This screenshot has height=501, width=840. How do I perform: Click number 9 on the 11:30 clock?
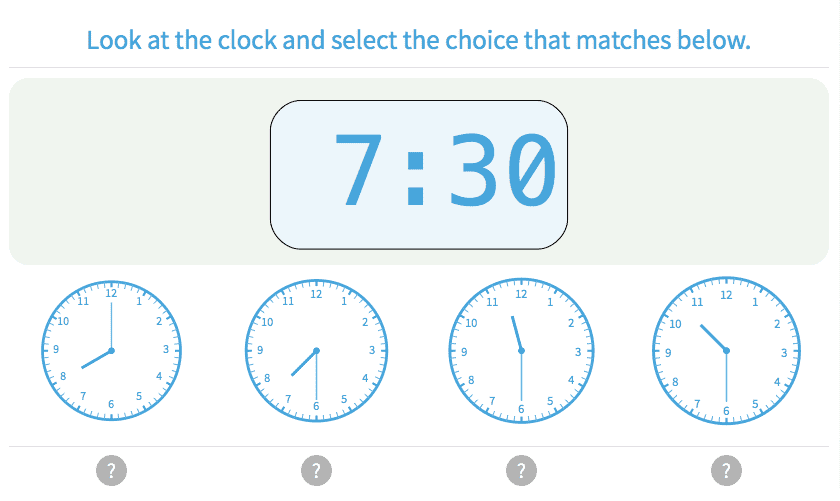pyautogui.click(x=465, y=351)
